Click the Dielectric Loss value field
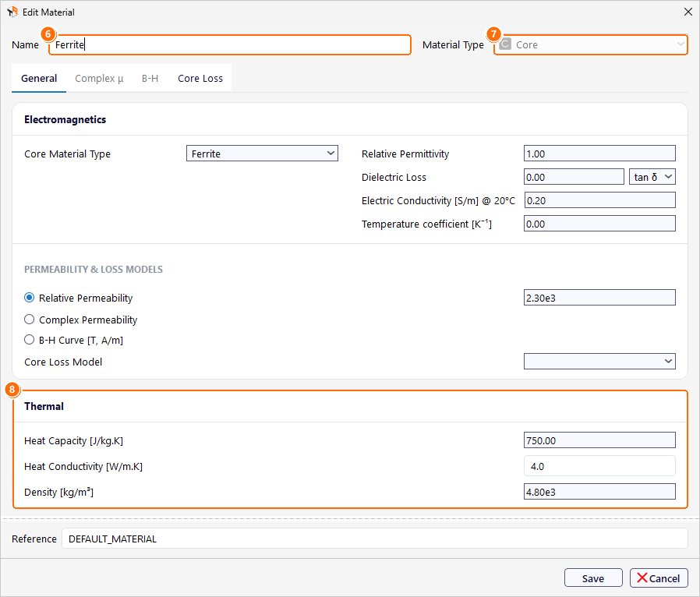The width and height of the screenshot is (700, 597). pos(574,177)
